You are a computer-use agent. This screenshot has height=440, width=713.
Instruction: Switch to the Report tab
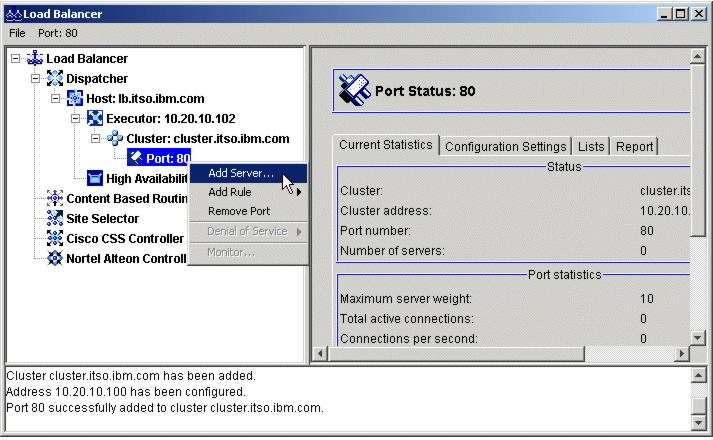(634, 146)
